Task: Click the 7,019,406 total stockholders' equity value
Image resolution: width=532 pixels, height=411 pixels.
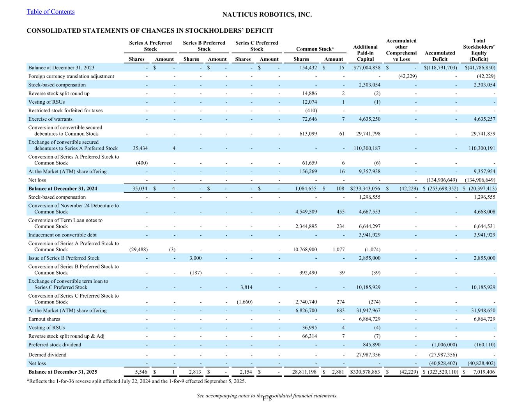Action: click(481, 372)
